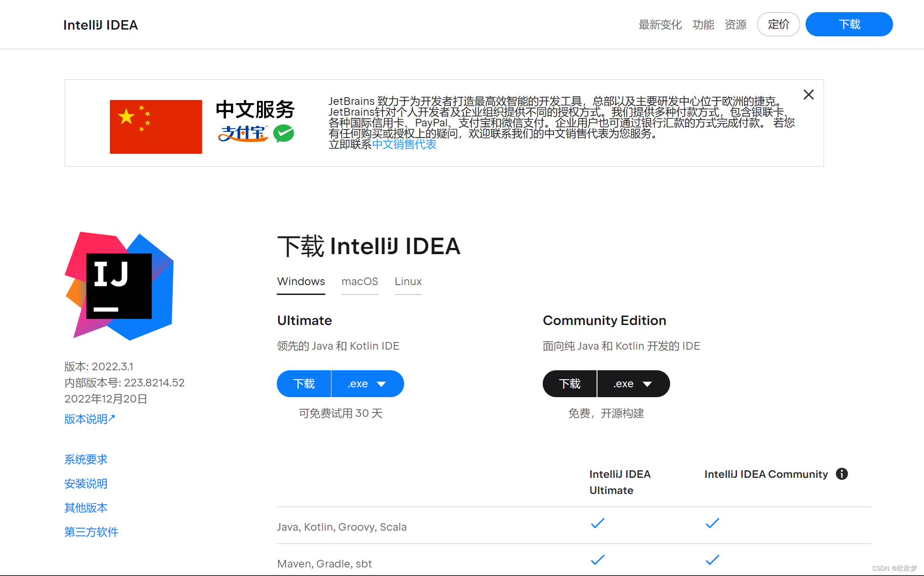Viewport: 924px width, 576px height.
Task: Open the 最新变化 menu item
Action: click(x=660, y=25)
